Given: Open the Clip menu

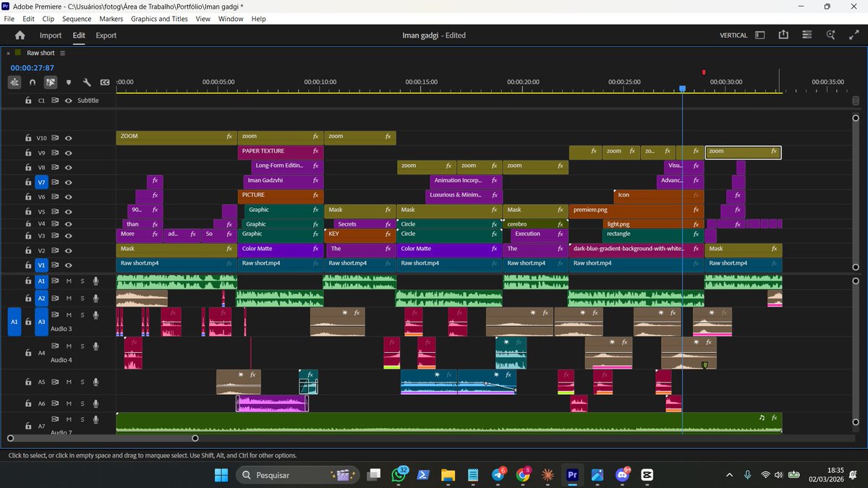Looking at the screenshot, I should click(48, 19).
